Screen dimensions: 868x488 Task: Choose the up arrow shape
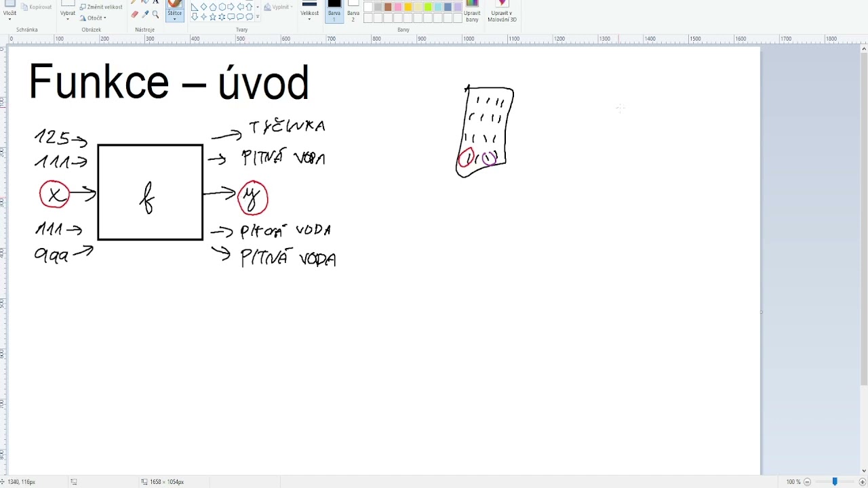pyautogui.click(x=249, y=7)
